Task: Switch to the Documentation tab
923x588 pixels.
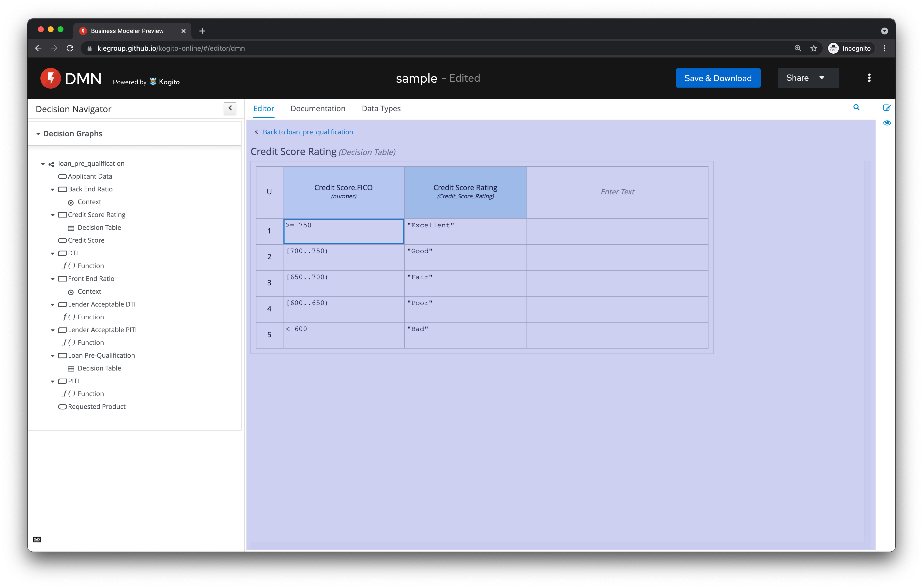Action: point(318,108)
